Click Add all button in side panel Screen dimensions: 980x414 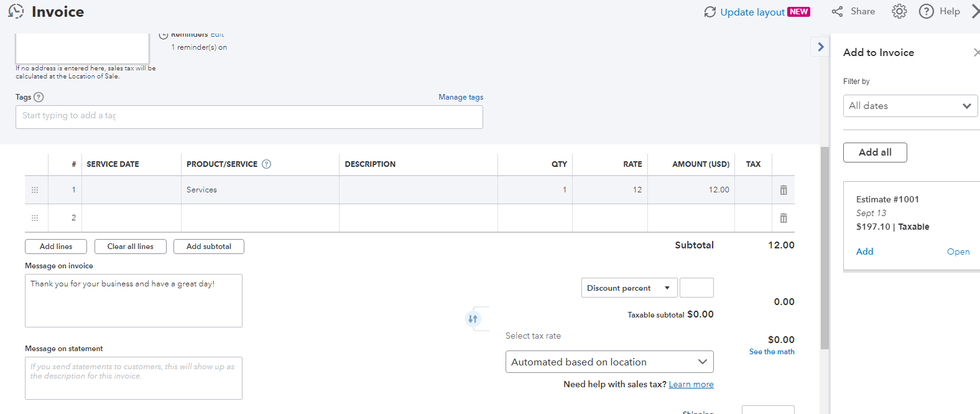click(874, 153)
